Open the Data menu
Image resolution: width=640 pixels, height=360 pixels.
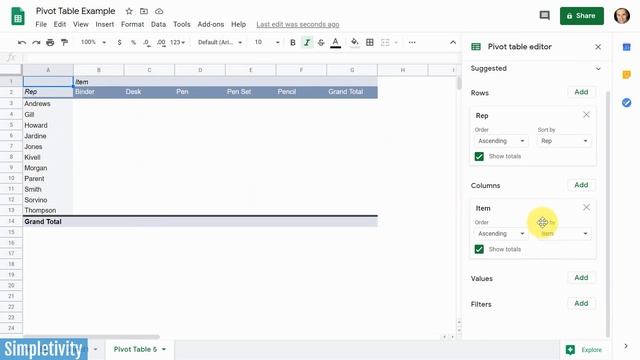coord(158,24)
